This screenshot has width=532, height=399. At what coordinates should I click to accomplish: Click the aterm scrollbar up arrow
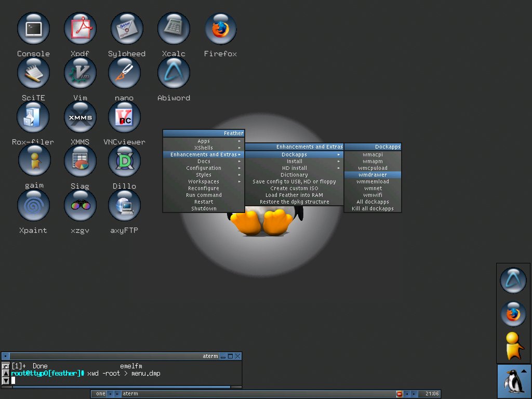(5, 373)
